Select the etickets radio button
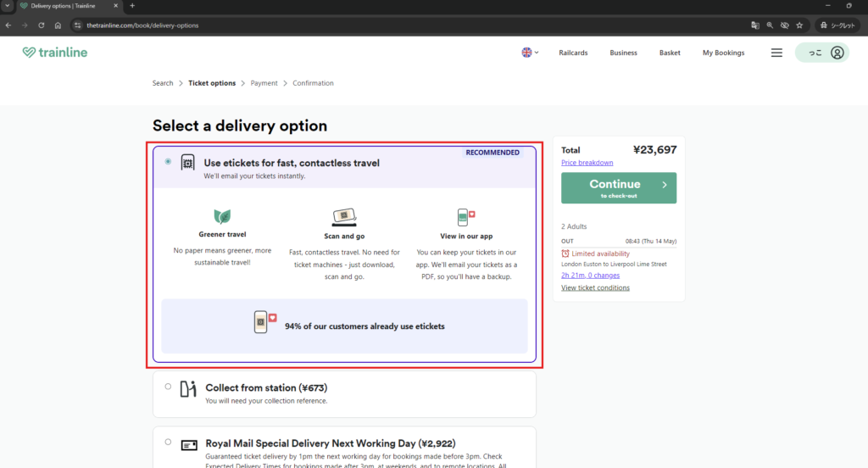 point(168,161)
